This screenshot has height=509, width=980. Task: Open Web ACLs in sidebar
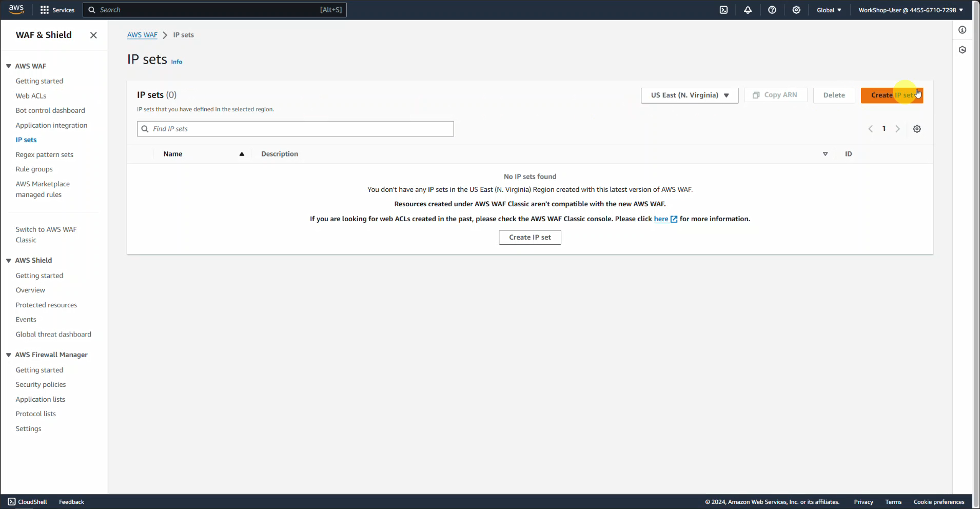(x=31, y=96)
